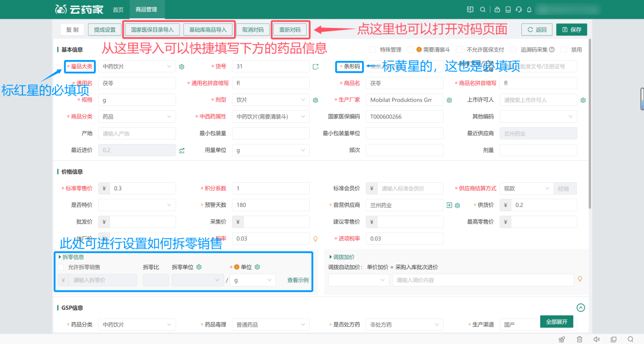The width and height of the screenshot is (644, 344).
Task: Select the 商品管理 tab
Action: 147,10
